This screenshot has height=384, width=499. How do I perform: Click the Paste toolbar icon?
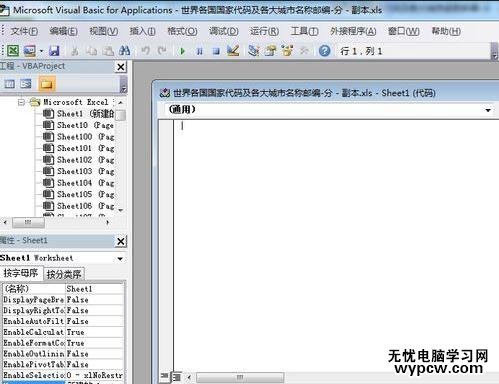(x=108, y=51)
